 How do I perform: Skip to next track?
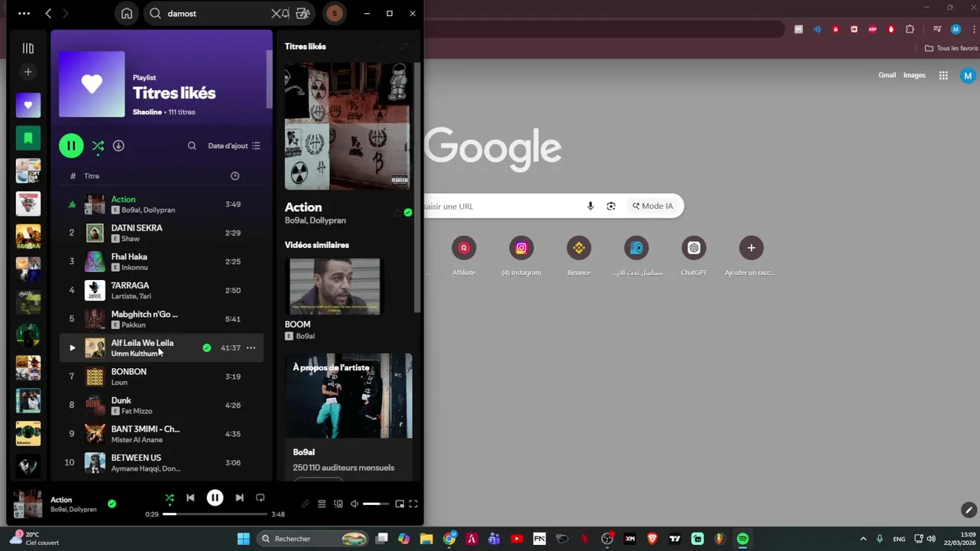(x=240, y=497)
